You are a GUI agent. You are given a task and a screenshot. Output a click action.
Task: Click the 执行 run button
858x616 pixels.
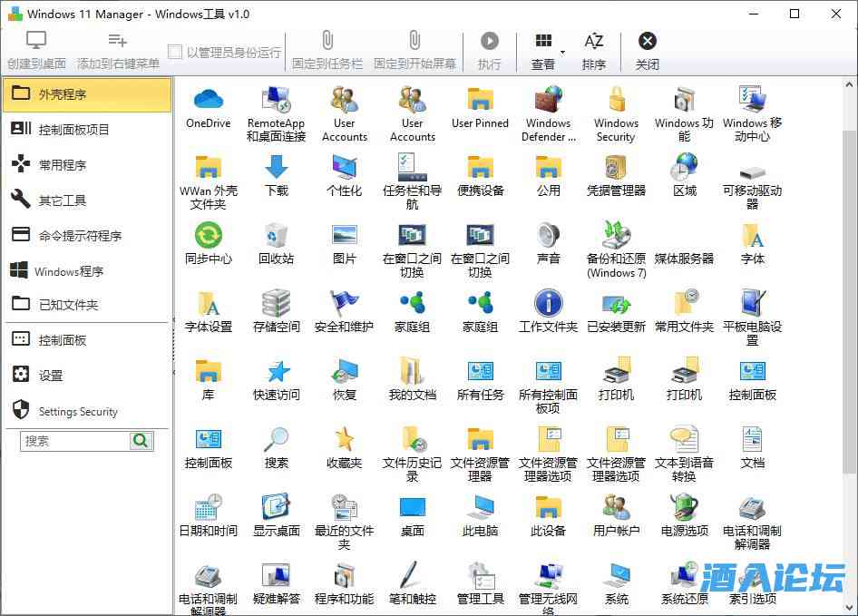tap(489, 51)
